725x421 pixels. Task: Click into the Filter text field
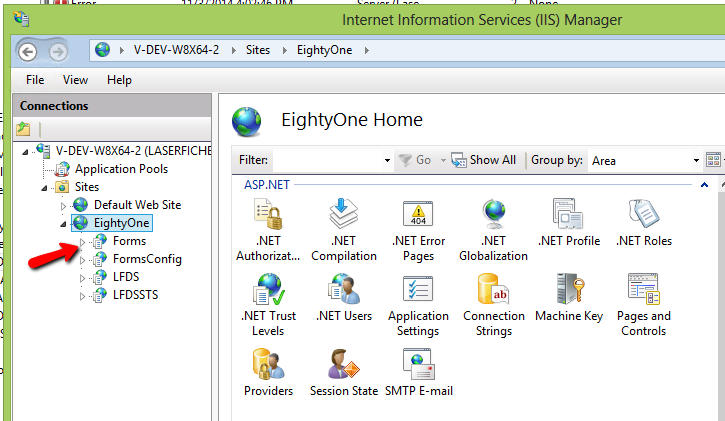click(328, 160)
